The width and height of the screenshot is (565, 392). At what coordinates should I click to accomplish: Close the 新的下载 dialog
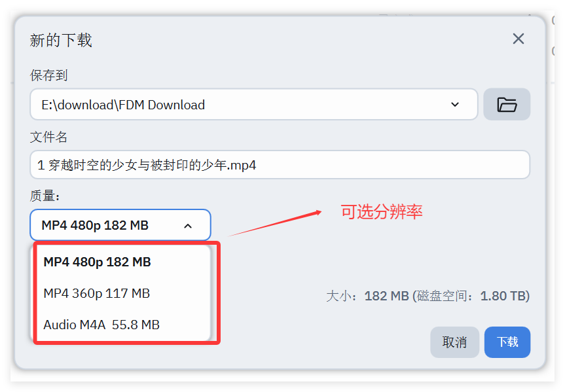(x=518, y=39)
